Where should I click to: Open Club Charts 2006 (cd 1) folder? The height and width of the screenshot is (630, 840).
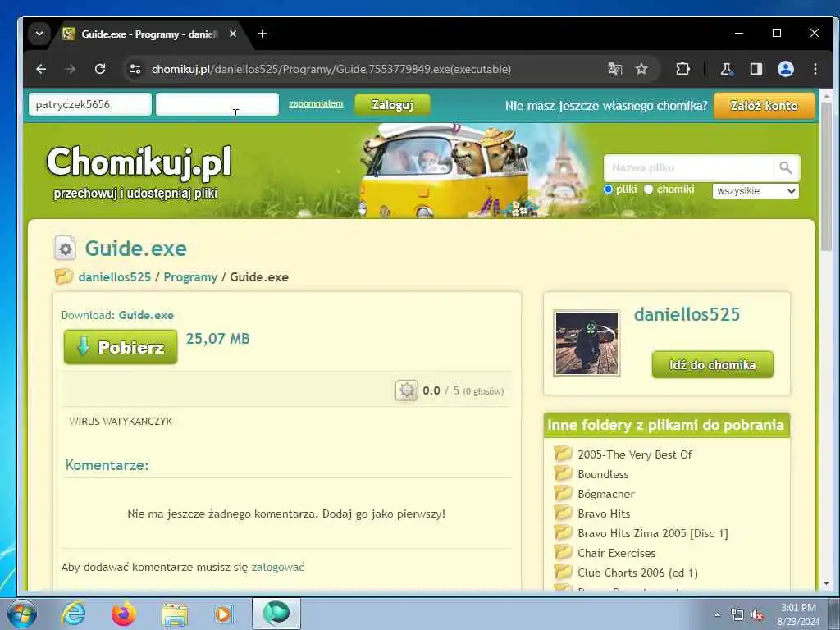tap(637, 573)
